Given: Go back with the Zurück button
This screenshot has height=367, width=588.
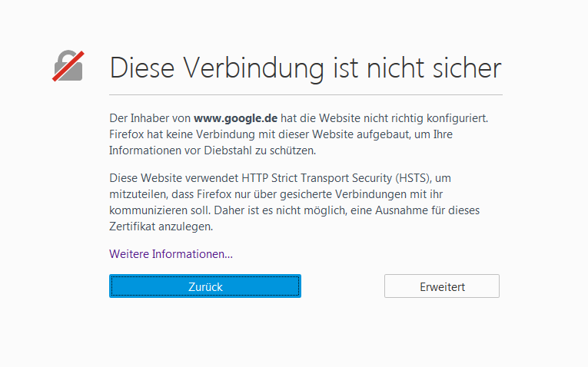Looking at the screenshot, I should pyautogui.click(x=205, y=286).
